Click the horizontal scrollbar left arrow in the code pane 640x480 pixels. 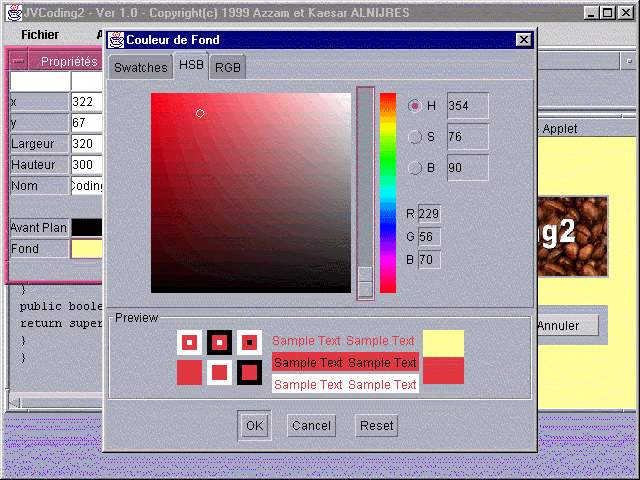tap(15, 402)
